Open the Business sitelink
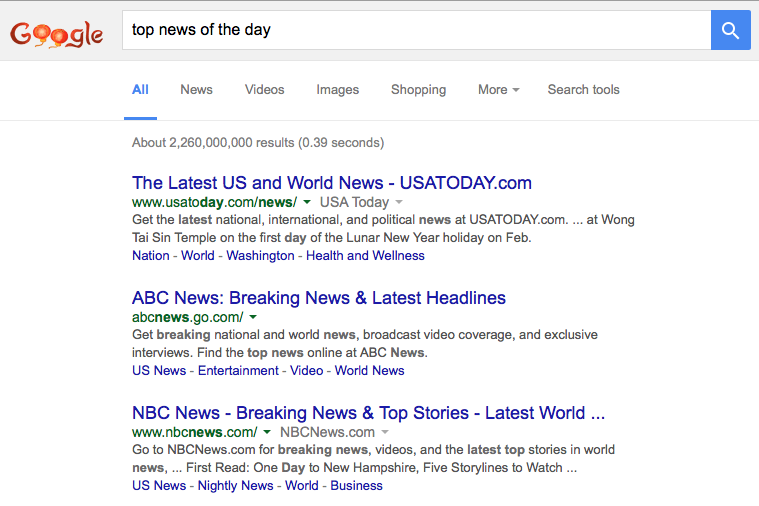Image resolution: width=759 pixels, height=506 pixels. coord(356,485)
